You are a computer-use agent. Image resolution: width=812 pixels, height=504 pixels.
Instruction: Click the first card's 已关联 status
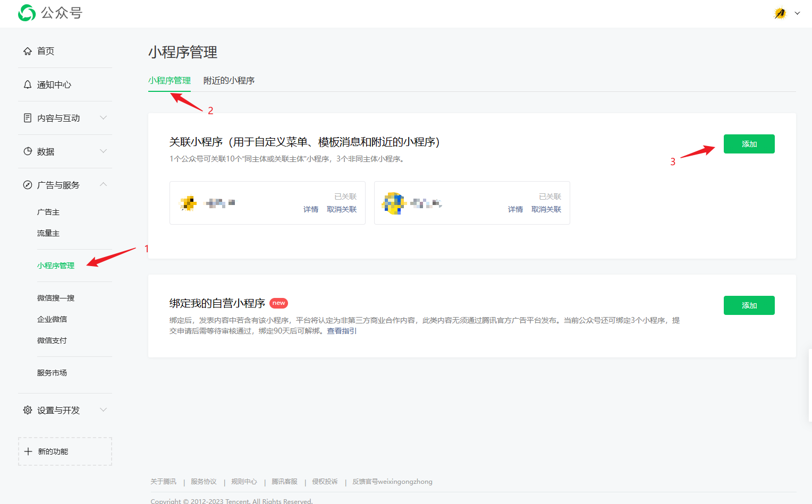(345, 197)
